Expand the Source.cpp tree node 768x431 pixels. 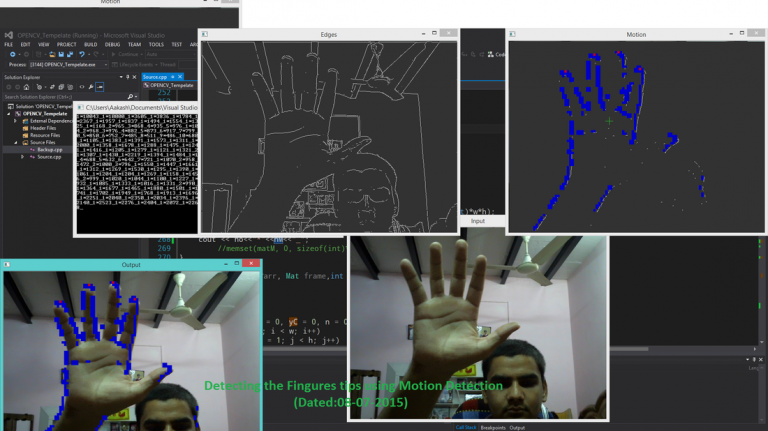tap(22, 157)
